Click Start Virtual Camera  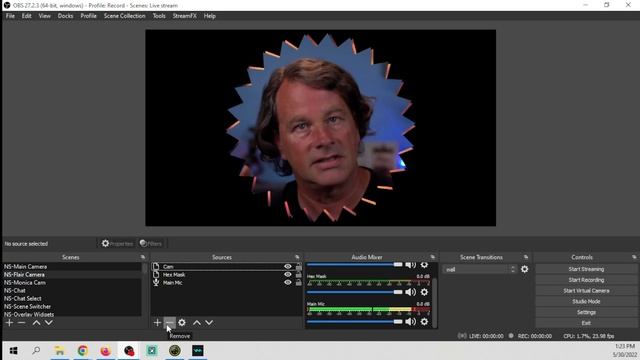click(x=586, y=291)
